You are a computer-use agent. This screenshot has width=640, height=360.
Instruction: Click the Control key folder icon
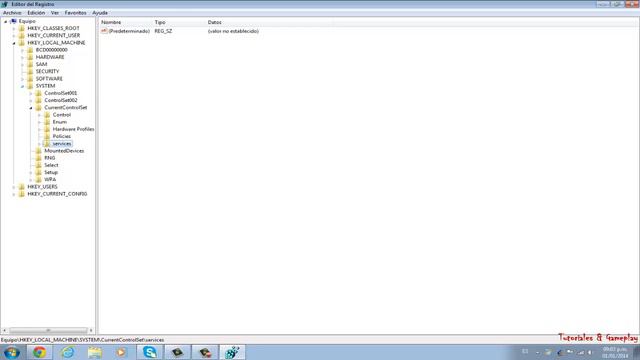[47, 115]
